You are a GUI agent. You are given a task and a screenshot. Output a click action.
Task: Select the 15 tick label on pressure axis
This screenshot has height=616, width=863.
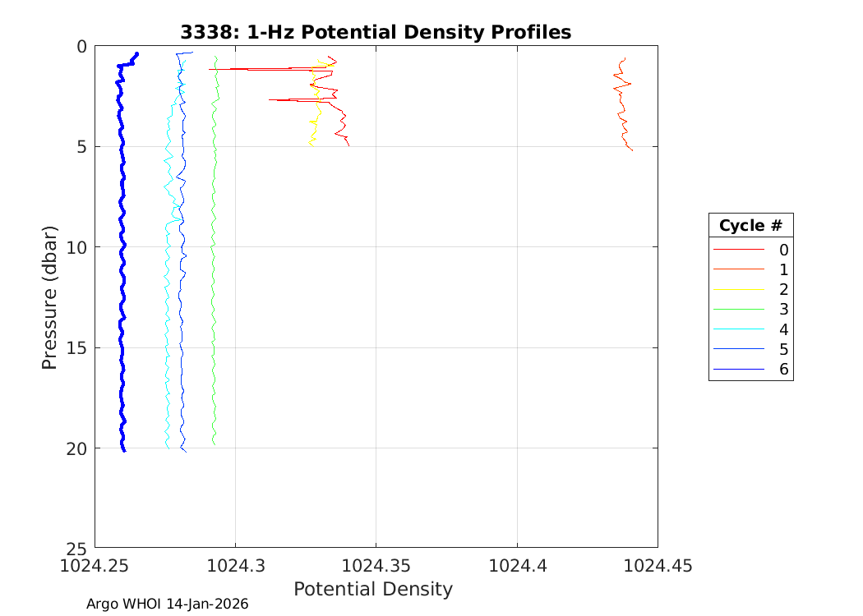tap(77, 348)
